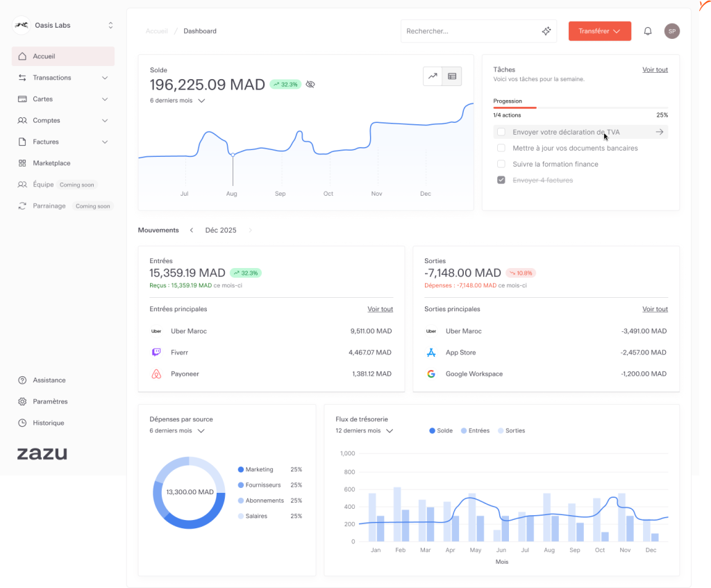Go to previous month in Mouvements
This screenshot has width=711, height=588.
(x=192, y=230)
